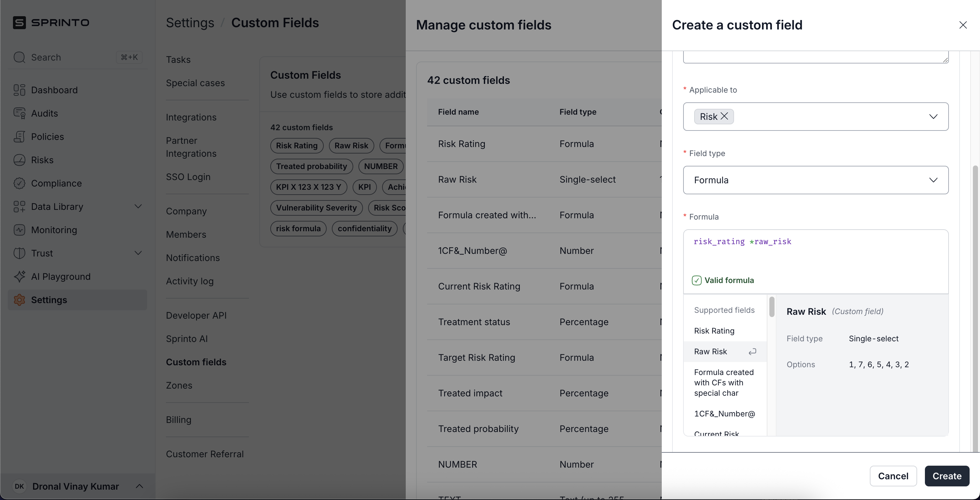Click the Cancel button
The height and width of the screenshot is (500, 980).
[893, 476]
